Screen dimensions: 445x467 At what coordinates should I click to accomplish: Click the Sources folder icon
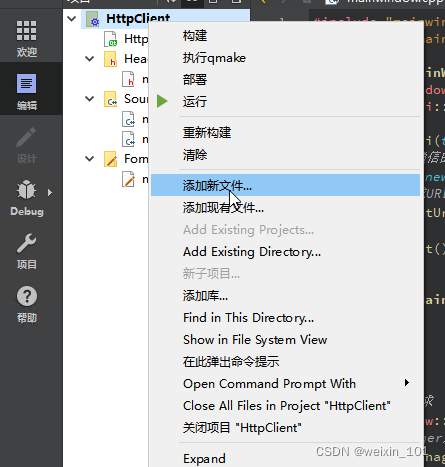coord(110,99)
